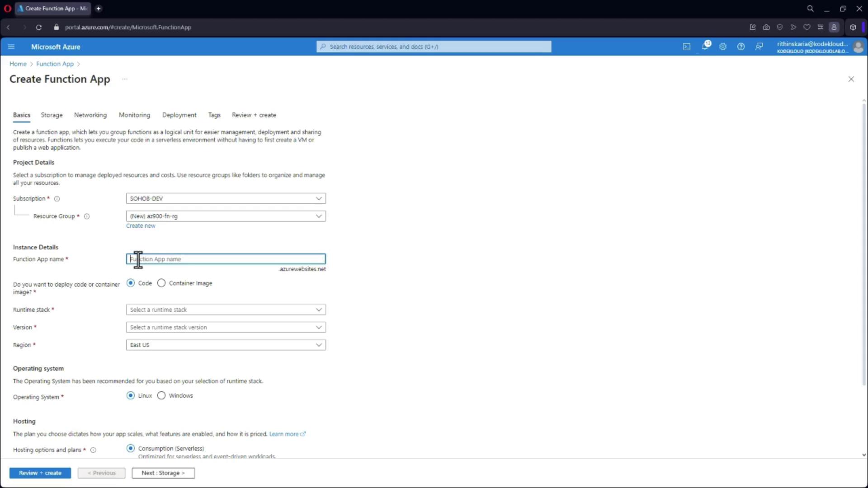Open the portal hamburger menu

pos(12,47)
